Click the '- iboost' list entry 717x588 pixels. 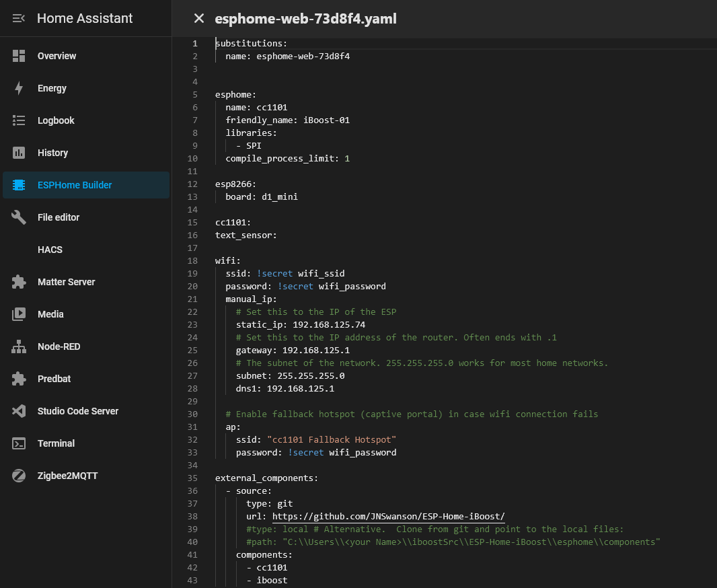point(267,581)
